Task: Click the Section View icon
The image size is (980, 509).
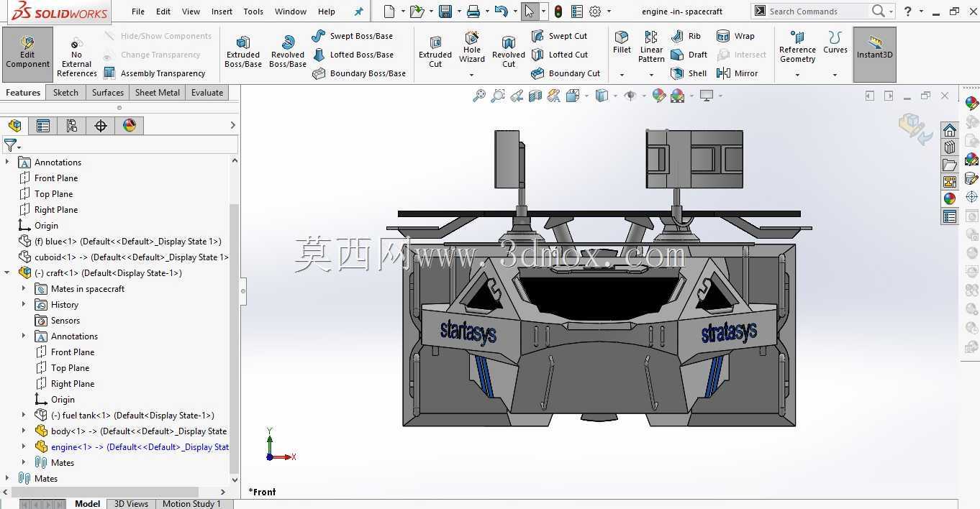Action: pos(535,96)
